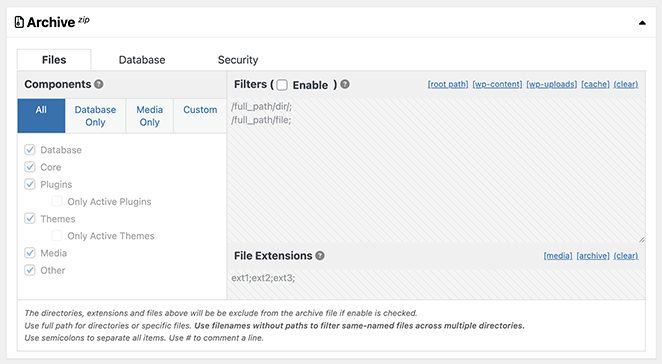Open the Components help question mark icon
Viewport: 662px width, 364px height.
(99, 84)
